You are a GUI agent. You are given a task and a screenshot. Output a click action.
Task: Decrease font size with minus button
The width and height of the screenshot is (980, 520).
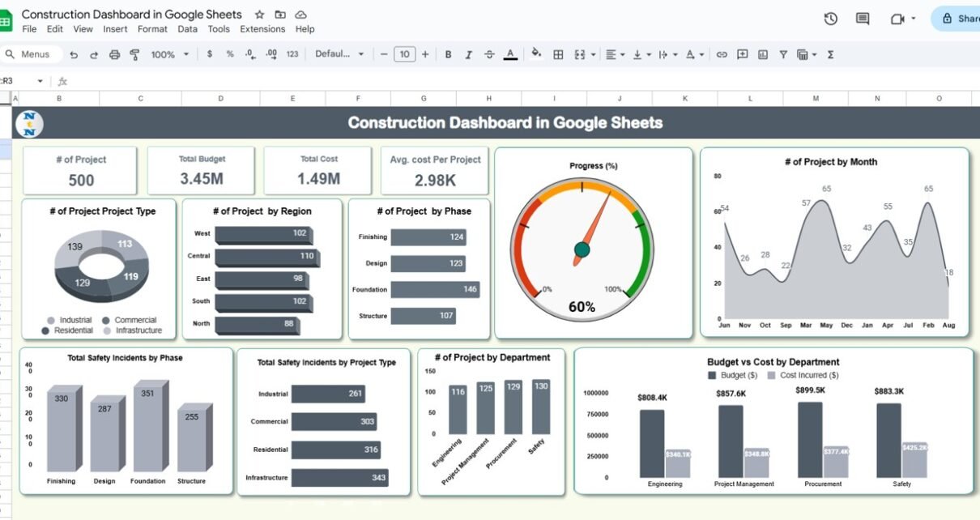[384, 54]
